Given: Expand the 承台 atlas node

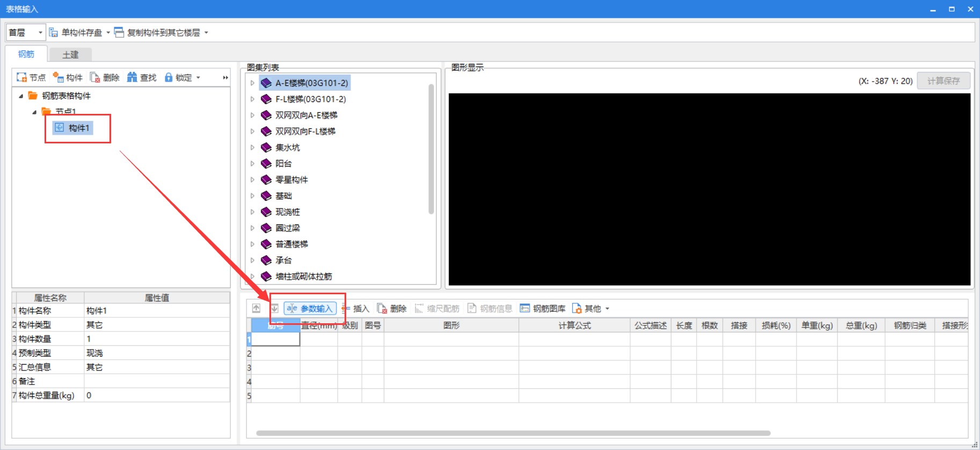Looking at the screenshot, I should pyautogui.click(x=252, y=260).
